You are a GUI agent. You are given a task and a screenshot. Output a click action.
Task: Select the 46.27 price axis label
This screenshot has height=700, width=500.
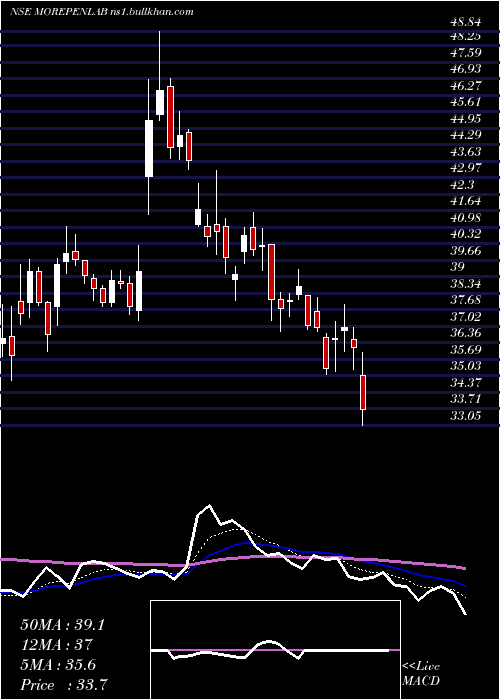(x=464, y=85)
